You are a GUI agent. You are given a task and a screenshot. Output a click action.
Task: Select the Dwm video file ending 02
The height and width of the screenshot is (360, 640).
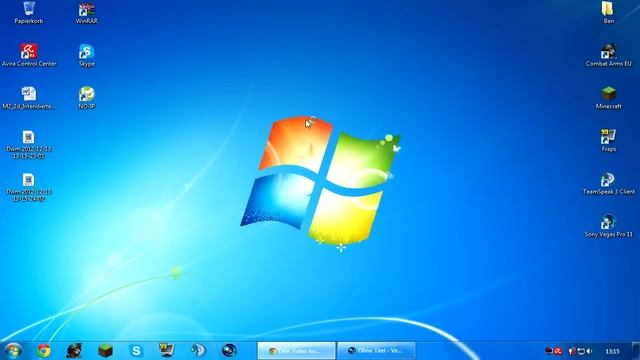click(x=29, y=187)
